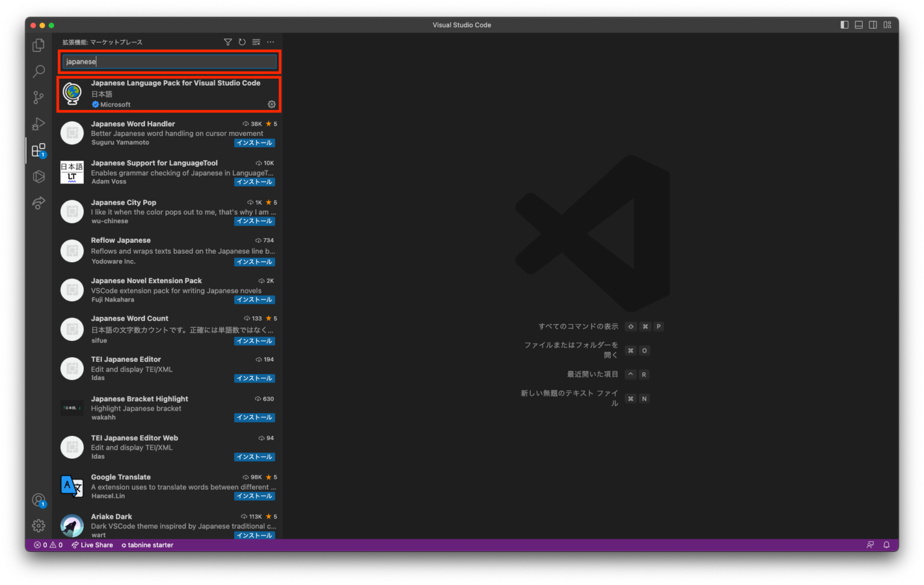924x585 pixels.
Task: Toggle the Secondary Side Bar
Action: (873, 25)
